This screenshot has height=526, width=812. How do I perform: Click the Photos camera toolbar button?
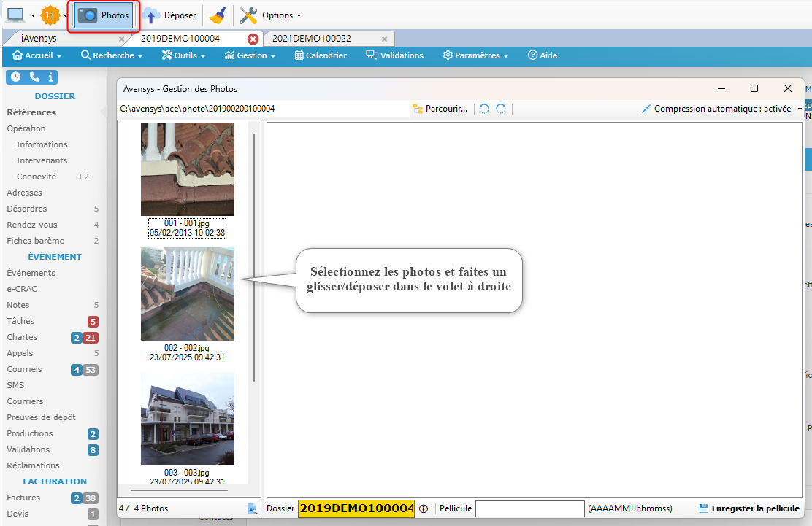point(104,15)
